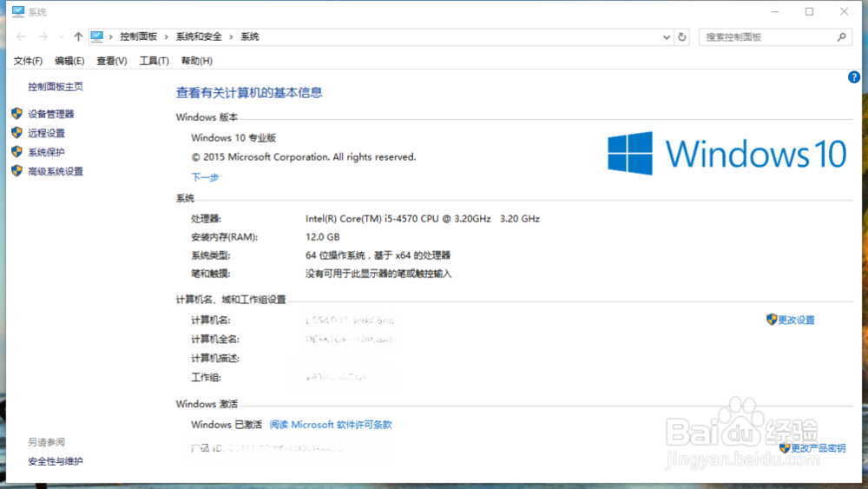
Task: Click the computer icon in address bar
Action: pos(97,36)
